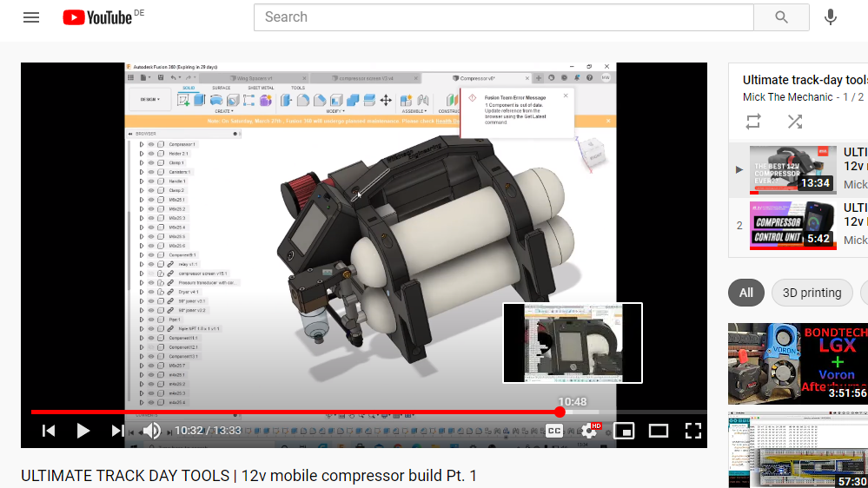Open the Fusion data panel grid icon
The image size is (868, 488).
coord(131,78)
